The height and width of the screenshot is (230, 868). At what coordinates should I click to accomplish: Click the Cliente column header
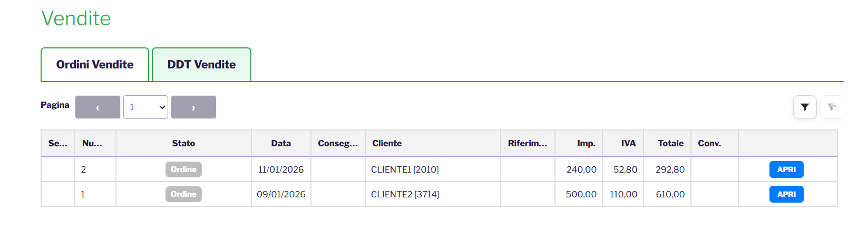[x=387, y=143]
